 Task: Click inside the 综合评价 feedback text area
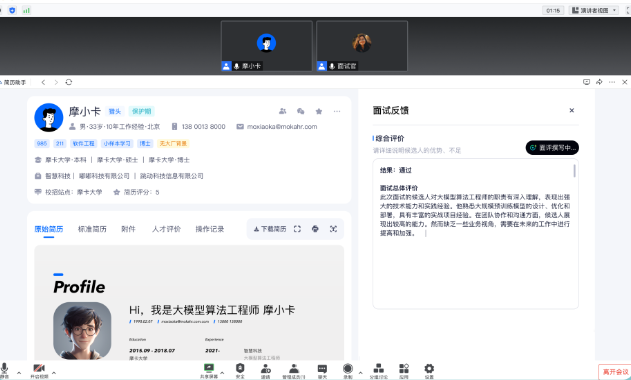tap(475, 233)
